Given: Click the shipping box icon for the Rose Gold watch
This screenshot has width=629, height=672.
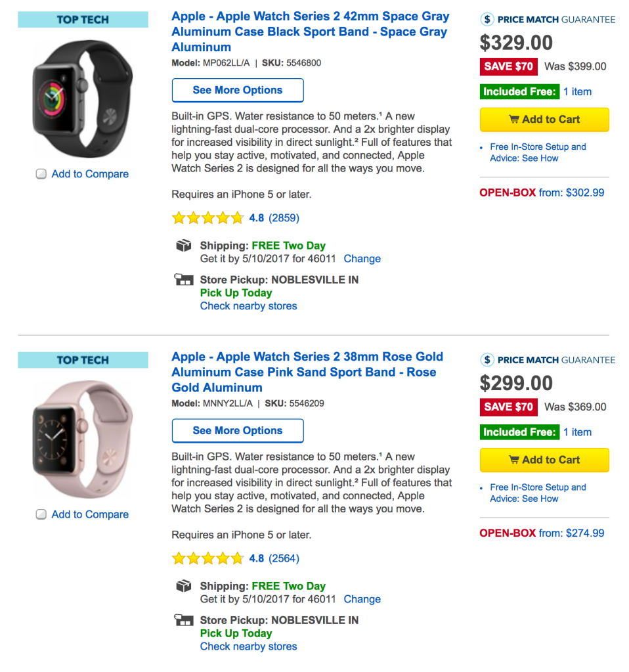Looking at the screenshot, I should tap(184, 586).
